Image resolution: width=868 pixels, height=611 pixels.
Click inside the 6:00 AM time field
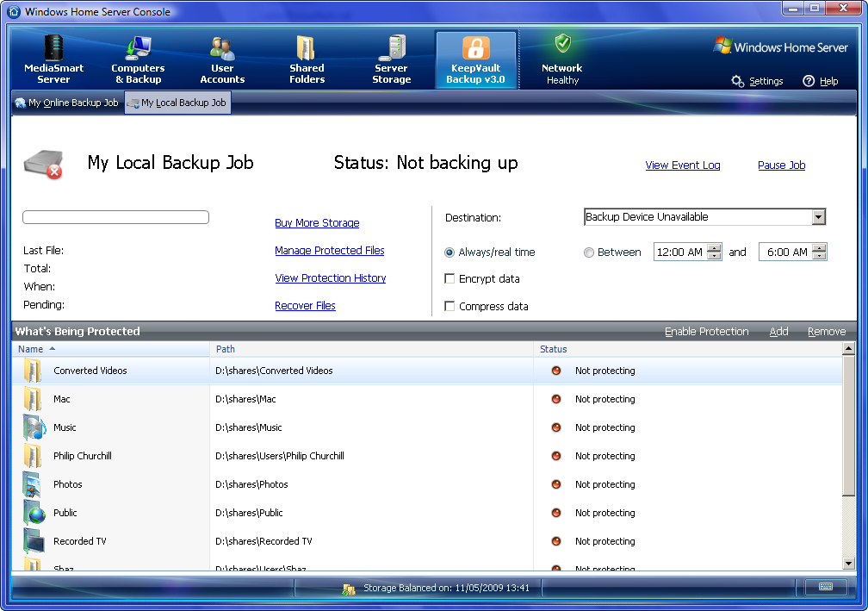click(786, 252)
